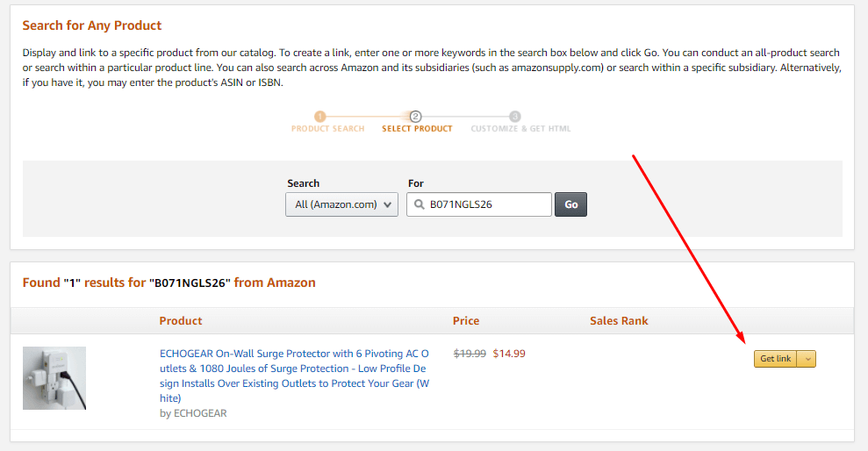Click the Price column header
Viewport: 868px width, 451px height.
[466, 321]
